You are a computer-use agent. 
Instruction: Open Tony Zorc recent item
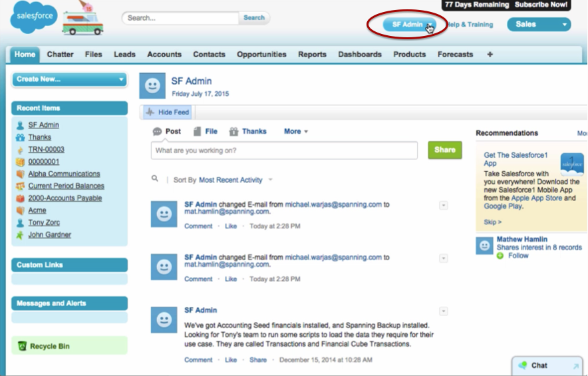[x=44, y=222]
